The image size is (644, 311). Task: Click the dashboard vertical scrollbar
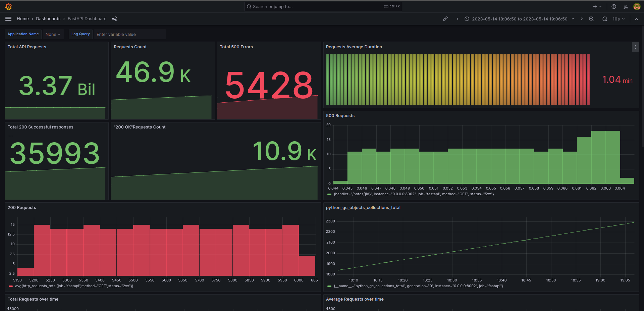pyautogui.click(x=642, y=87)
